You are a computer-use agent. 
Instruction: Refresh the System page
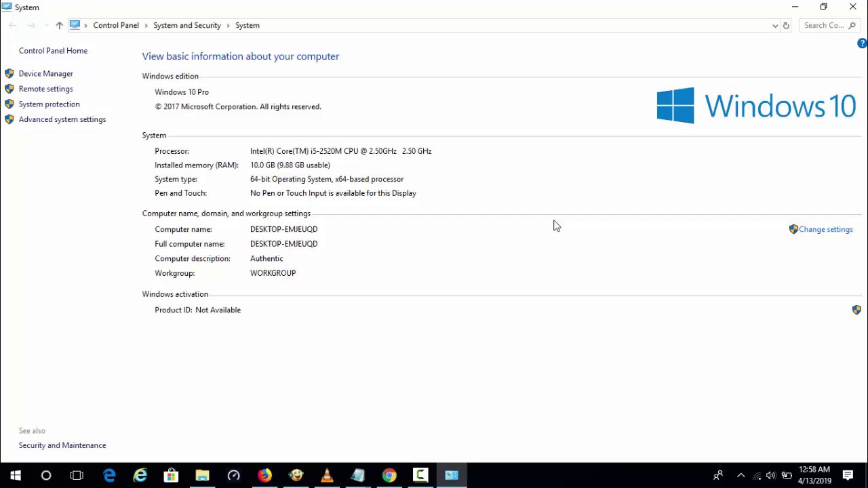tap(786, 26)
